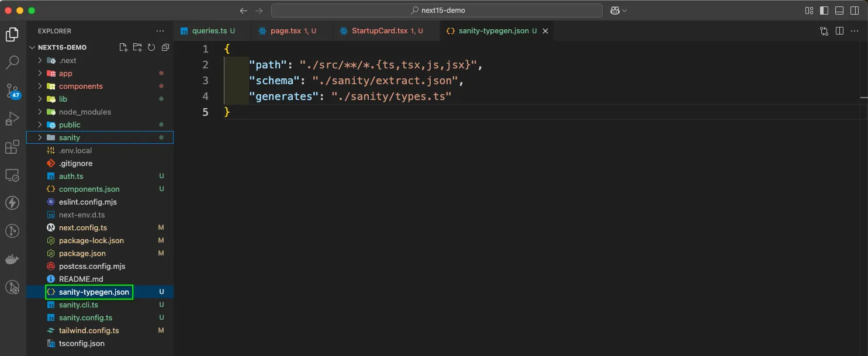Select sanity-typegen.json in the file tree
868x356 pixels.
[100, 292]
